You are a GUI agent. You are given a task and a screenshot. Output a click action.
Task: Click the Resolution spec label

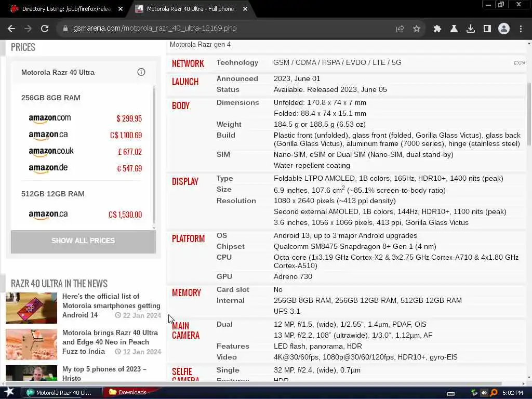coord(236,201)
